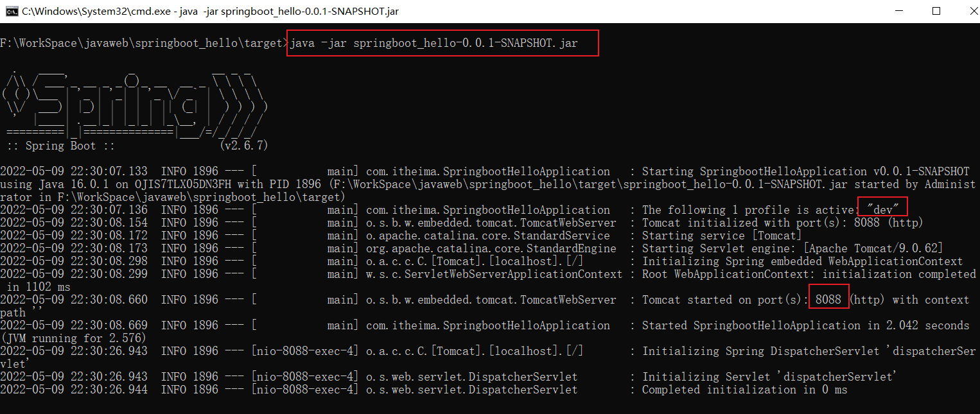Click 'Tomcat started on port(s):' text
The image size is (980, 414).
(x=726, y=300)
